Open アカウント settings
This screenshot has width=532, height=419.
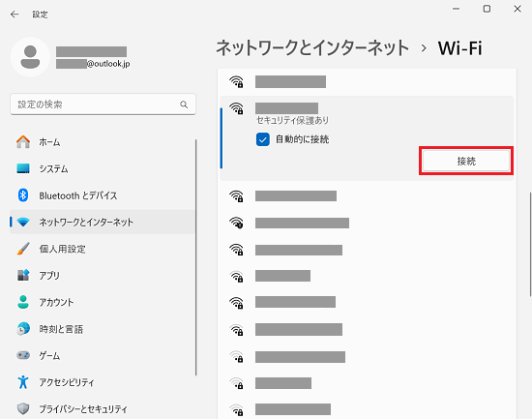(103, 302)
